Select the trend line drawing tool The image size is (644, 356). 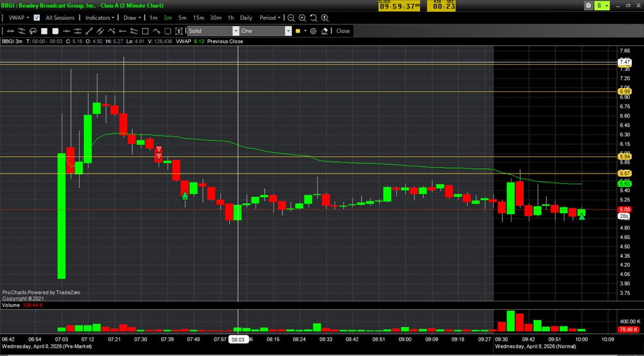pyautogui.click(x=89, y=31)
